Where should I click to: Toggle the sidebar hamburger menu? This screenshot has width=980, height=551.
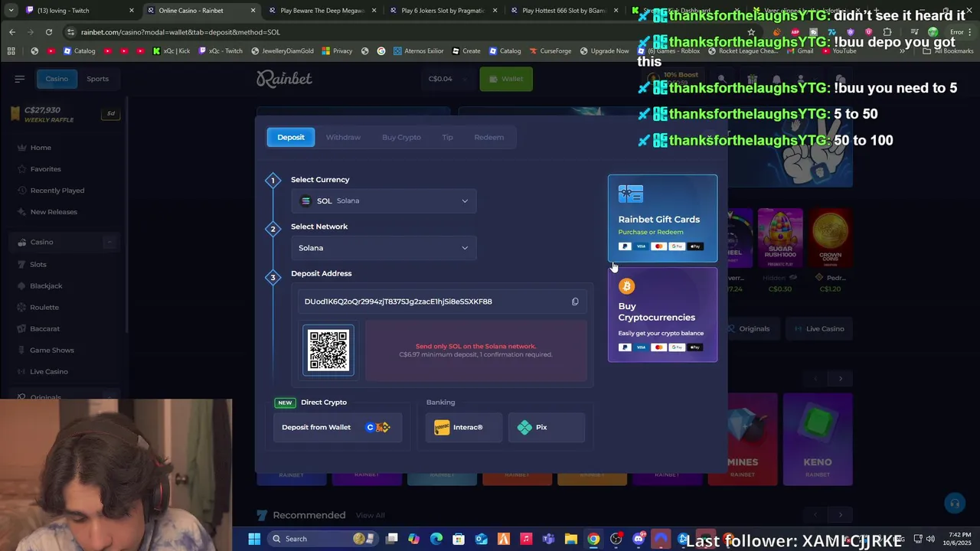[x=20, y=79]
